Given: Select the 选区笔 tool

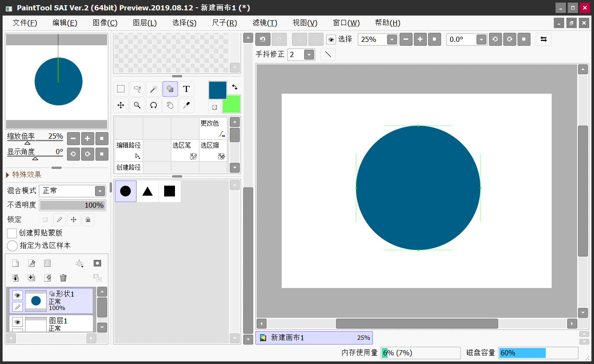Looking at the screenshot, I should tap(185, 150).
